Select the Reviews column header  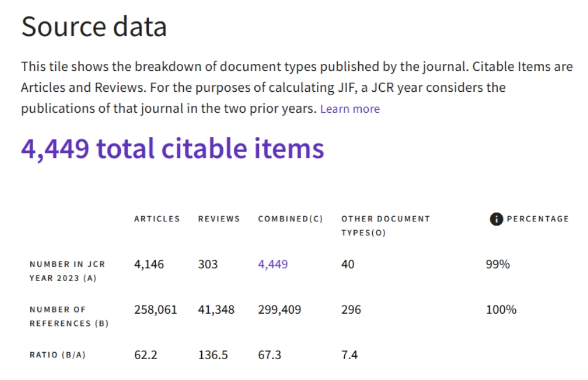point(219,219)
